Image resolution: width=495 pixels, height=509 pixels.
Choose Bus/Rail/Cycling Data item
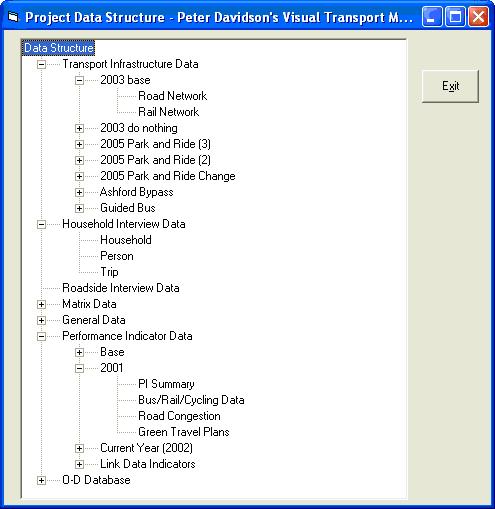191,400
